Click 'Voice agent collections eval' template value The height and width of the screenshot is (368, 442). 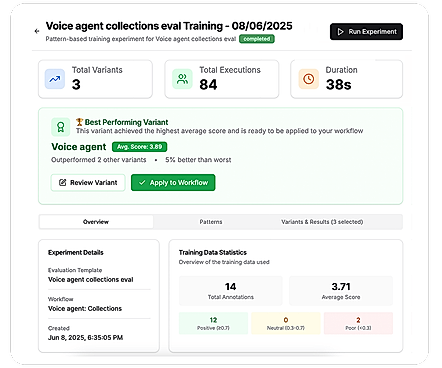tap(91, 279)
